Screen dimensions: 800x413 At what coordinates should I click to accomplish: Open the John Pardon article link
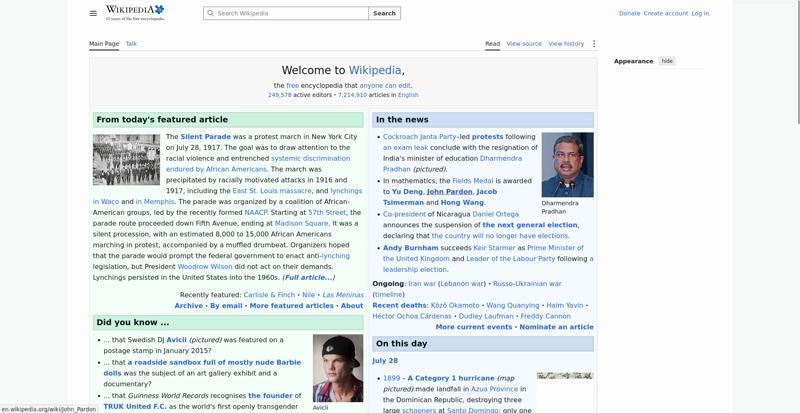449,191
